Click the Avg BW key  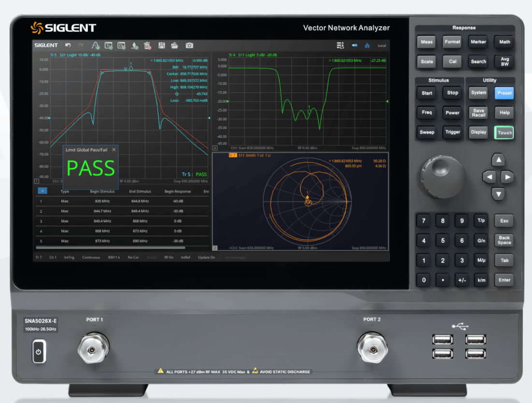coord(504,62)
